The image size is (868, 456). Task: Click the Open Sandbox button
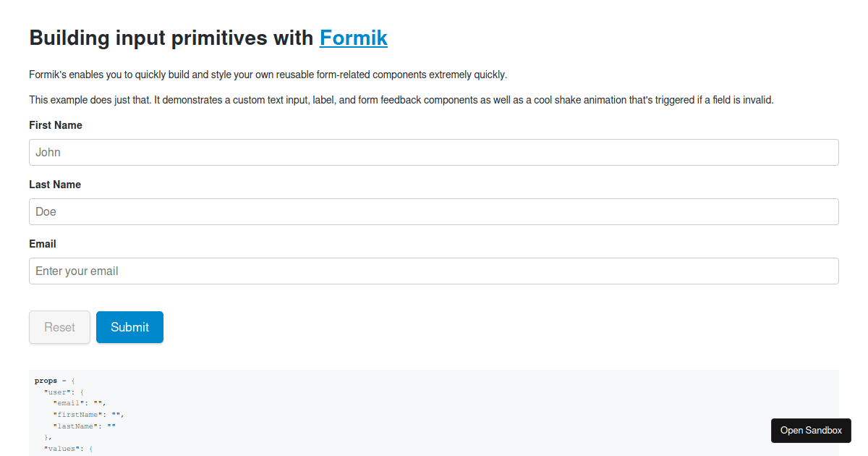tap(811, 430)
